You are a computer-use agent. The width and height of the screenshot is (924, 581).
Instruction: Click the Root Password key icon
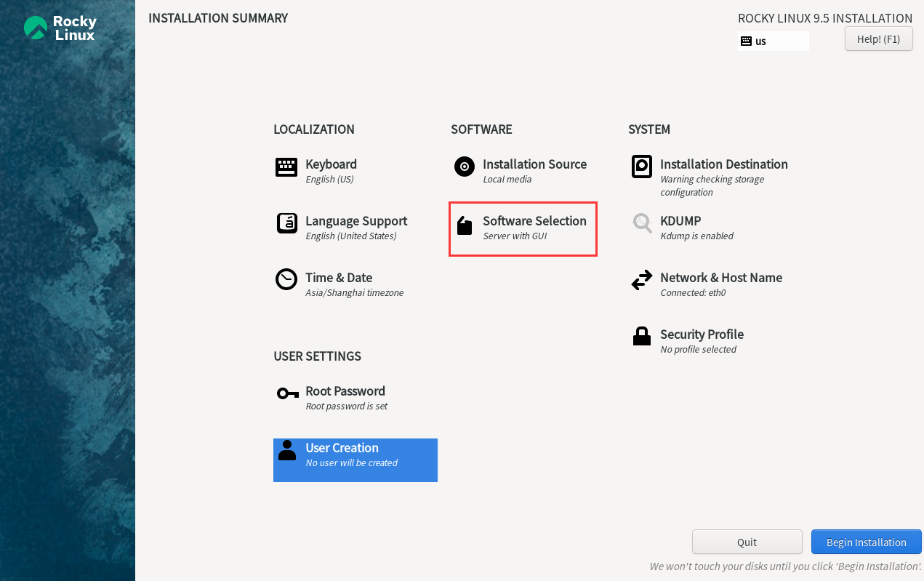click(288, 394)
